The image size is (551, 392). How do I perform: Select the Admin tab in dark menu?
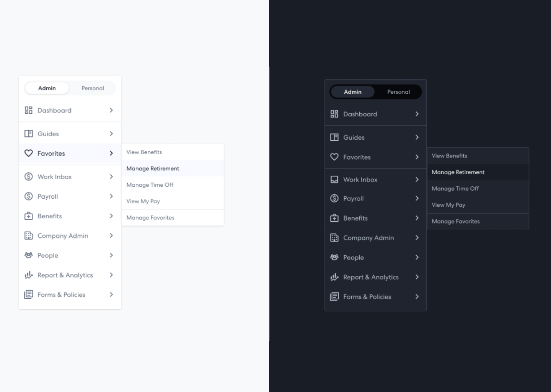(x=352, y=91)
